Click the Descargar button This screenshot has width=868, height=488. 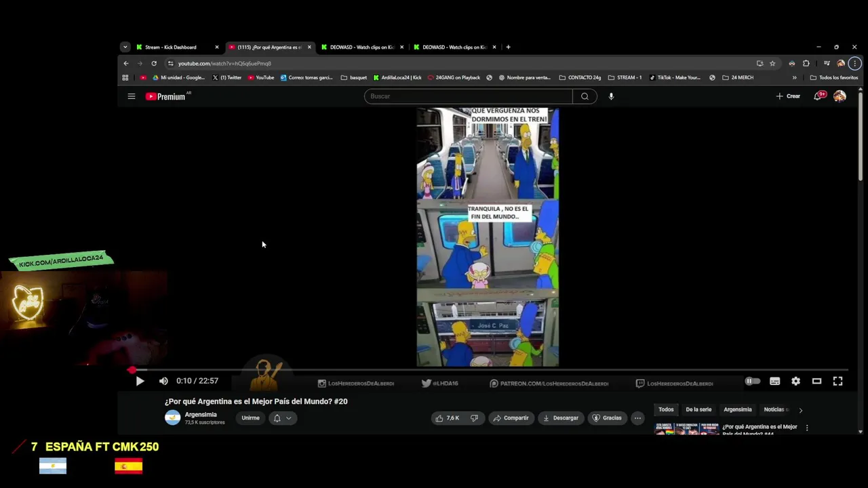tap(561, 418)
